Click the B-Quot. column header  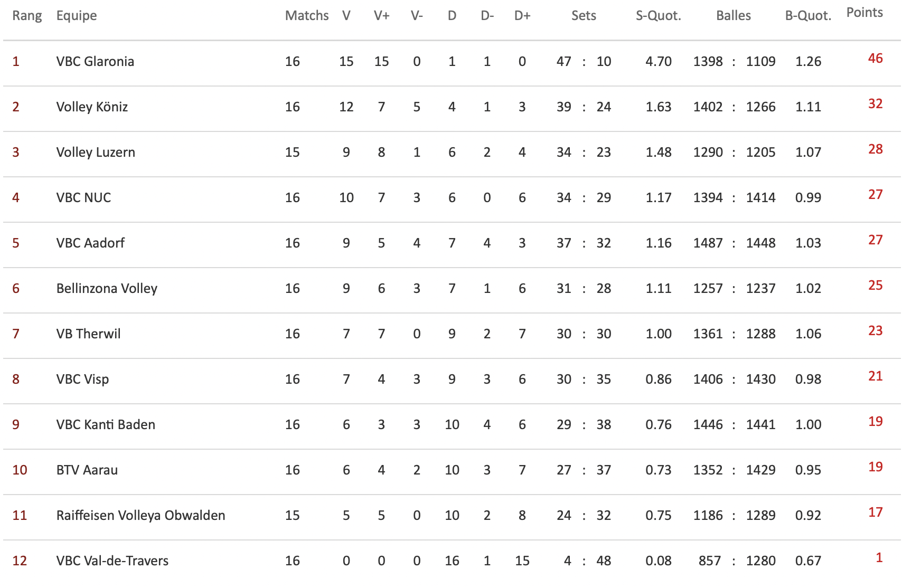click(808, 16)
